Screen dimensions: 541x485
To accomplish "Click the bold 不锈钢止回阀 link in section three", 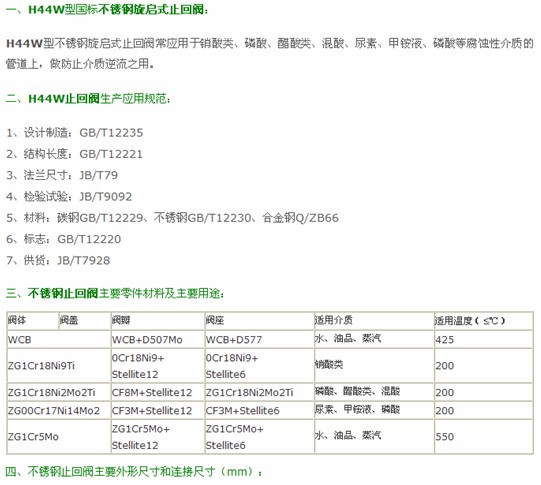I will (63, 293).
